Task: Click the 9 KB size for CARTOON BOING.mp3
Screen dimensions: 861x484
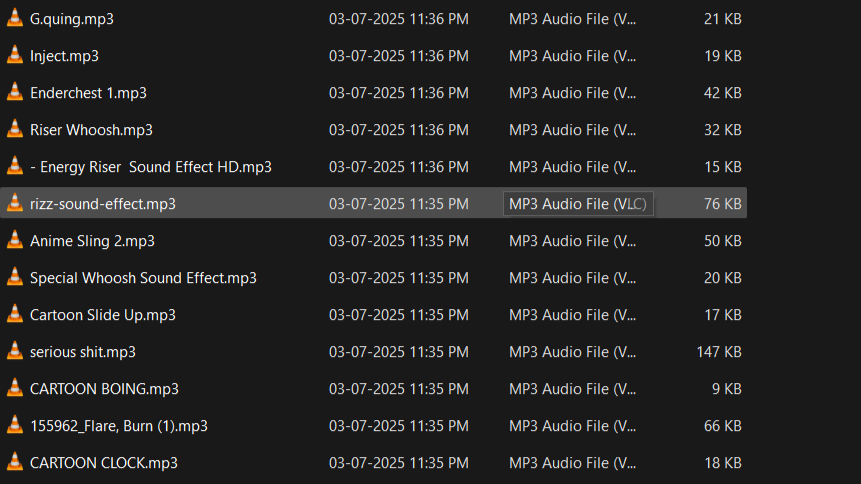Action: pos(727,389)
